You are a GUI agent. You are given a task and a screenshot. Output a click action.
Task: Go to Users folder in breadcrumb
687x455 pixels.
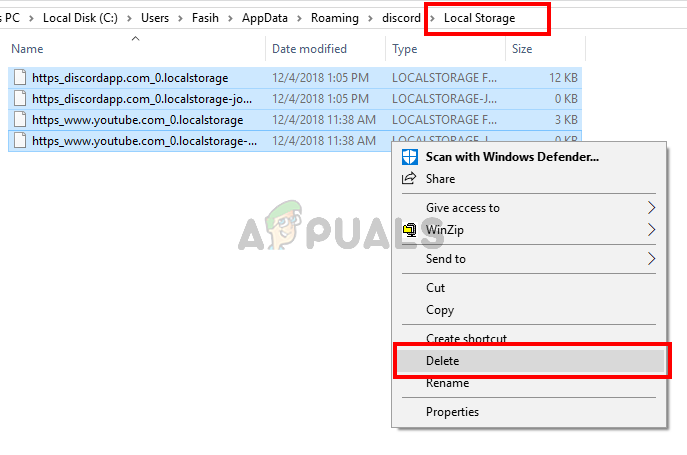coord(155,18)
